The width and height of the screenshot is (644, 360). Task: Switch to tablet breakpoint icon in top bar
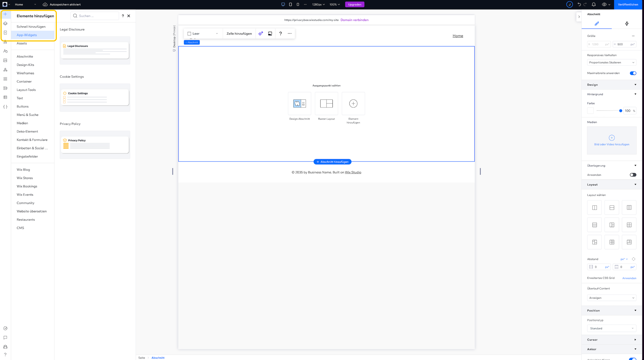pos(290,4)
